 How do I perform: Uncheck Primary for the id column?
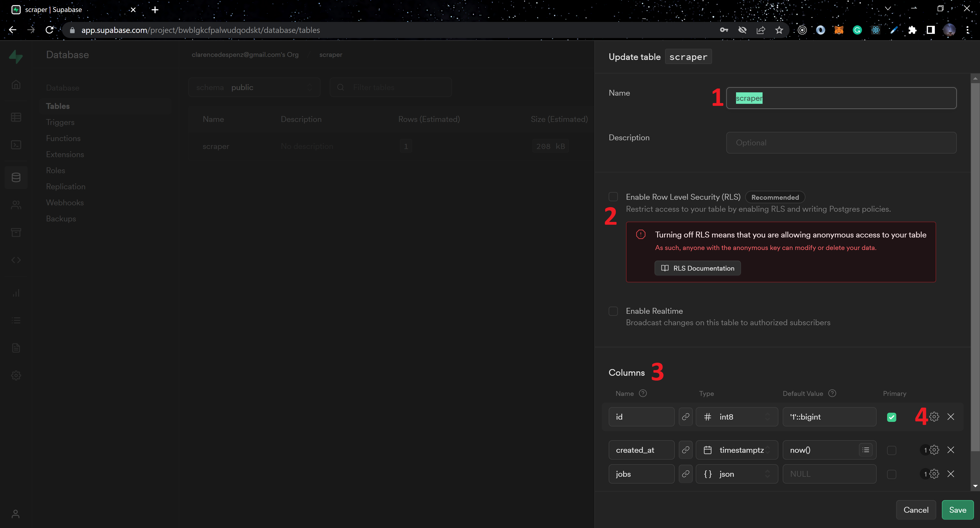pyautogui.click(x=892, y=417)
